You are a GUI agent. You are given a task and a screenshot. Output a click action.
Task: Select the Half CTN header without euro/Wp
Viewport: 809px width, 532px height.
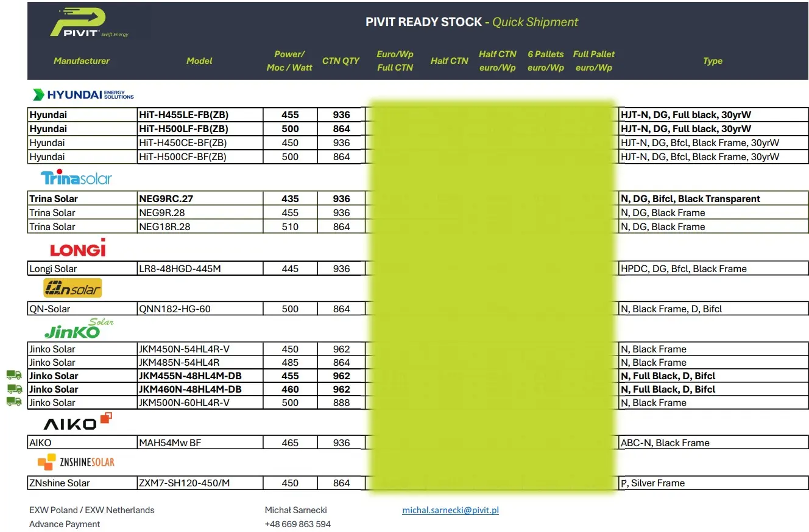449,61
